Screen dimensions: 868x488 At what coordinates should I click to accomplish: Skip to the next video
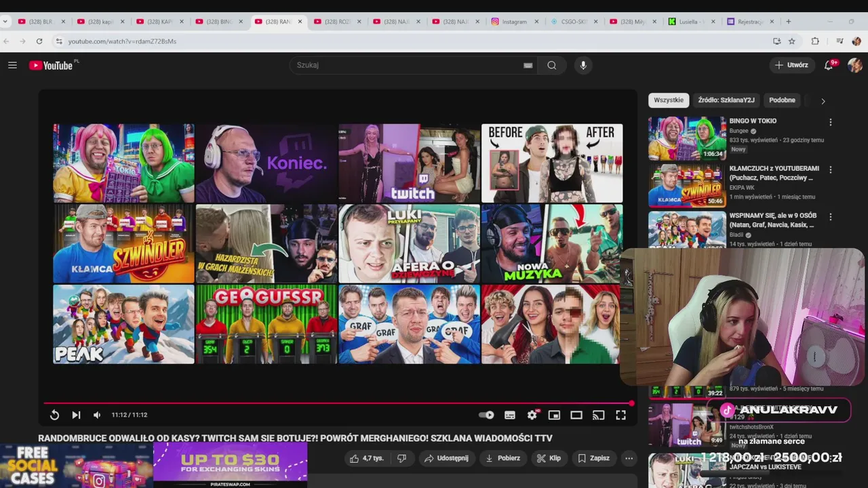(x=76, y=415)
